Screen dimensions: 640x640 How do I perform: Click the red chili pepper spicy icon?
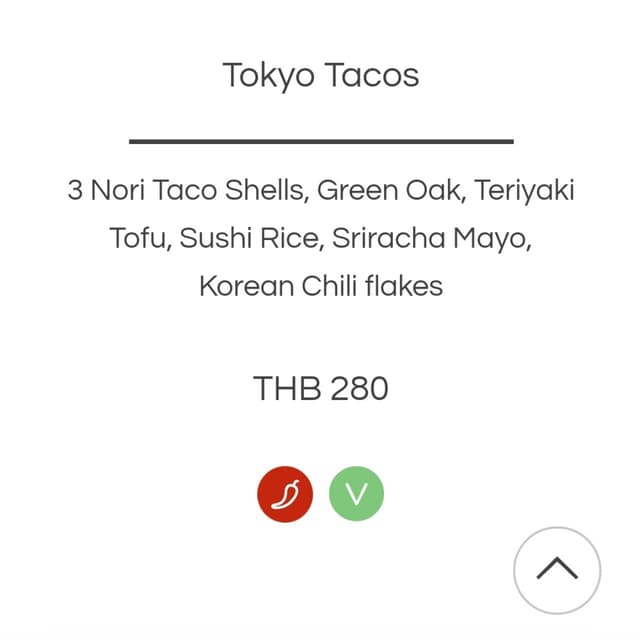pos(285,494)
